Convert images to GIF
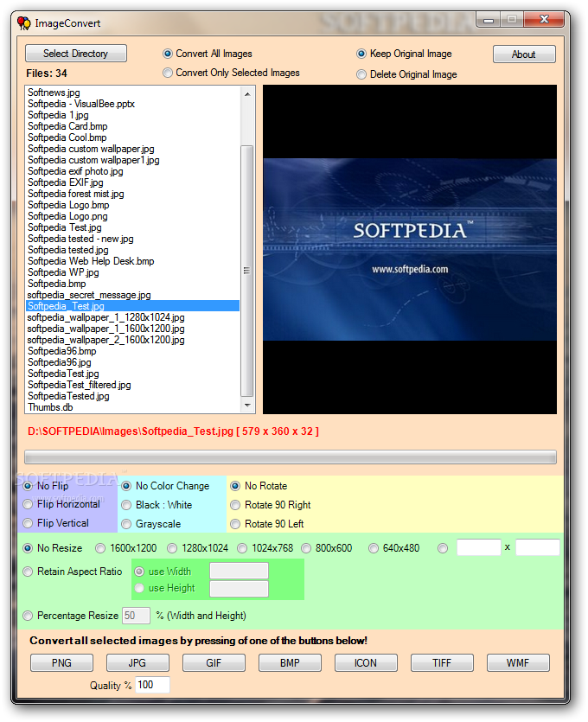 pyautogui.click(x=214, y=663)
